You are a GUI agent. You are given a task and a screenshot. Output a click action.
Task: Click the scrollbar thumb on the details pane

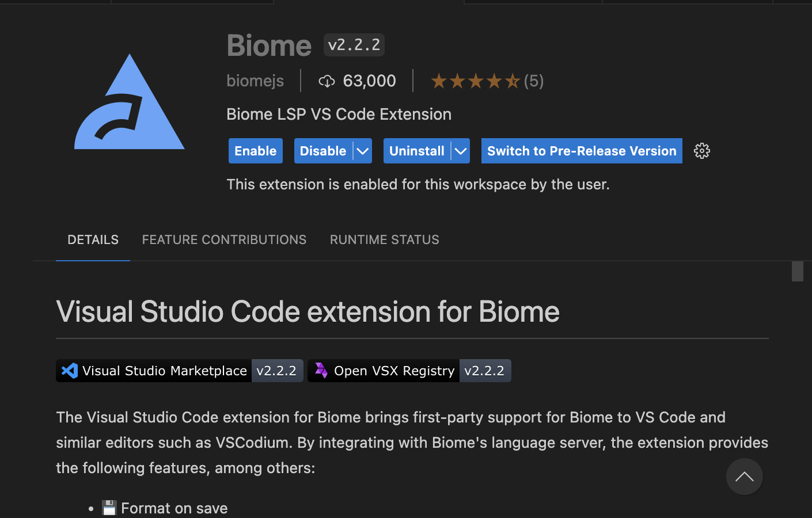[x=798, y=271]
